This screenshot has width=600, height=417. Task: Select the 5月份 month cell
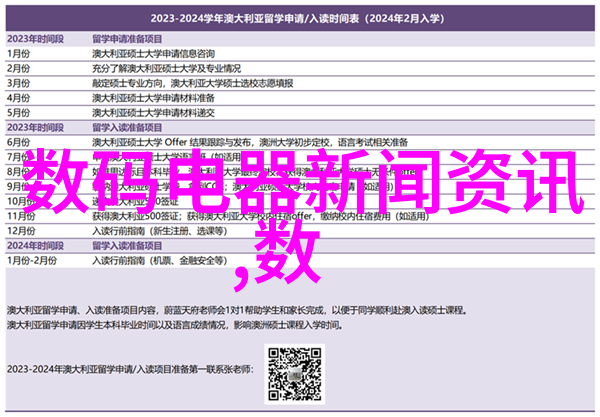click(21, 112)
